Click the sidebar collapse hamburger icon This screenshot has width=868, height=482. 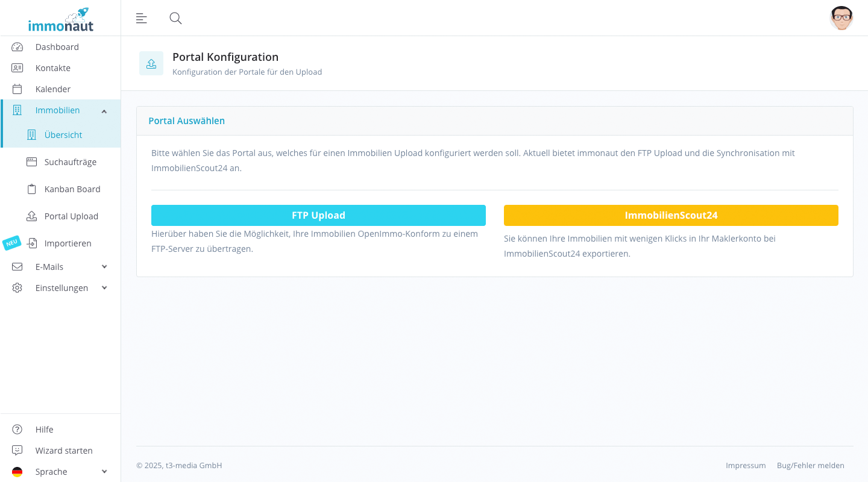click(x=142, y=18)
